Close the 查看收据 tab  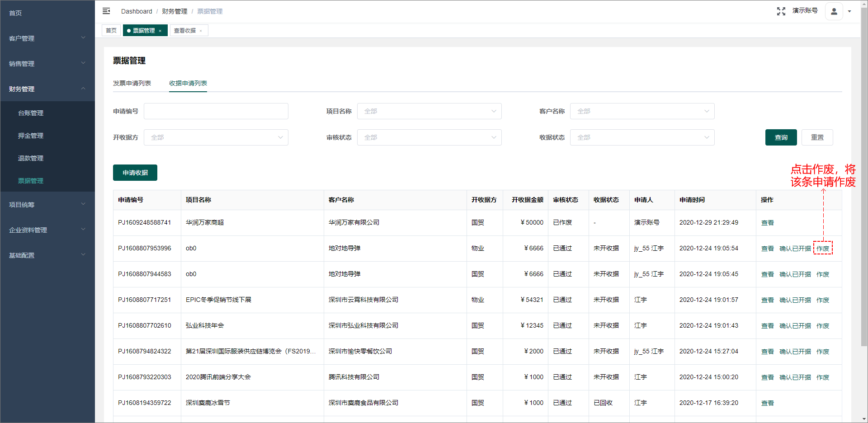201,31
